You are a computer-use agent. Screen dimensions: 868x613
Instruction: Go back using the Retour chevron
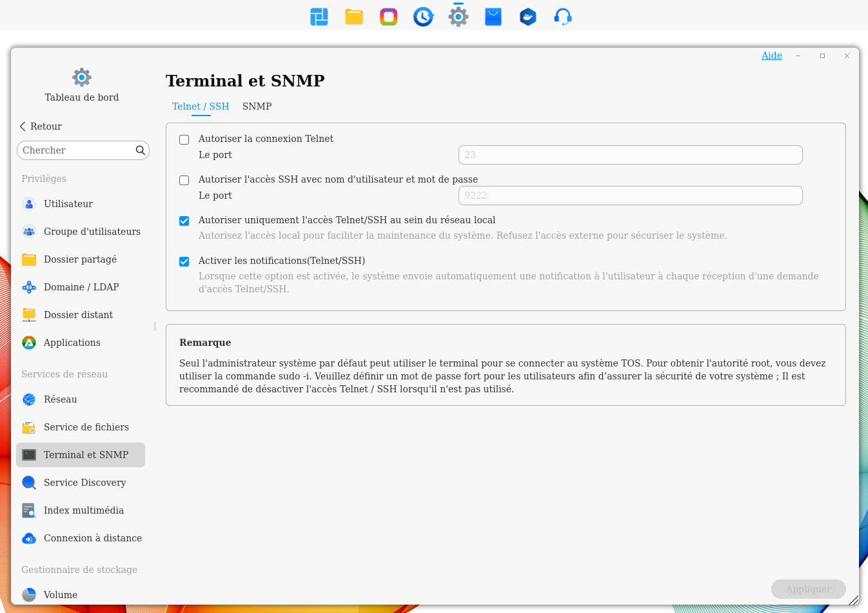coord(23,126)
